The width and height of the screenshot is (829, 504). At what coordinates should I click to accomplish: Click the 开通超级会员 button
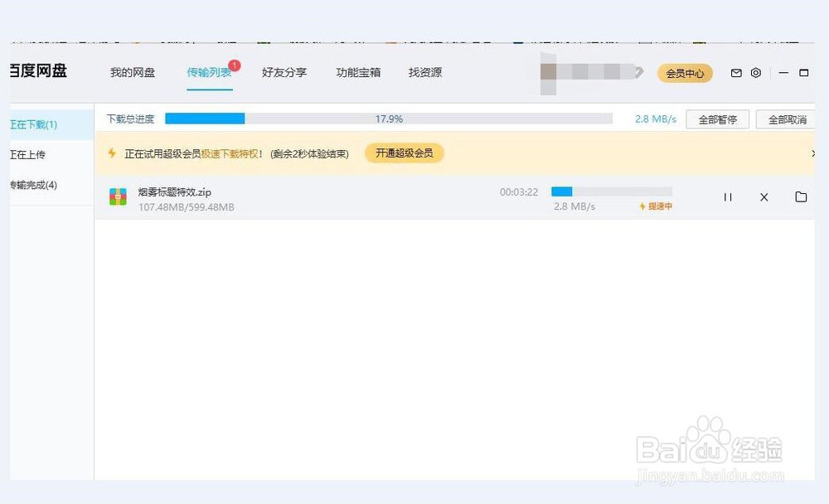click(x=404, y=153)
